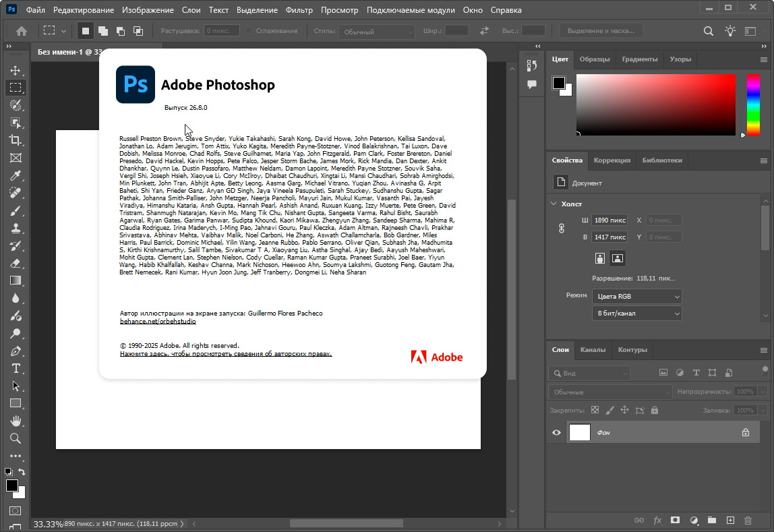The image size is (774, 532).
Task: Open marquee tool preset dropdown arrow
Action: 63,31
